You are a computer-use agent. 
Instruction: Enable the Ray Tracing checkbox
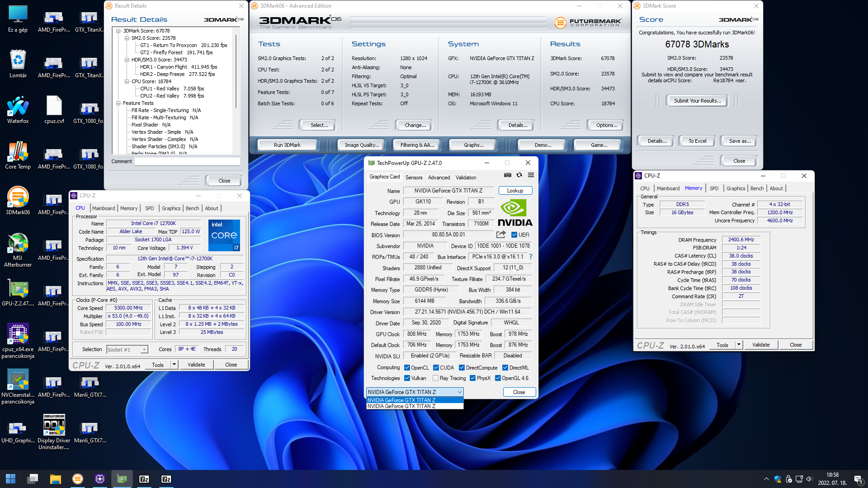click(x=435, y=378)
